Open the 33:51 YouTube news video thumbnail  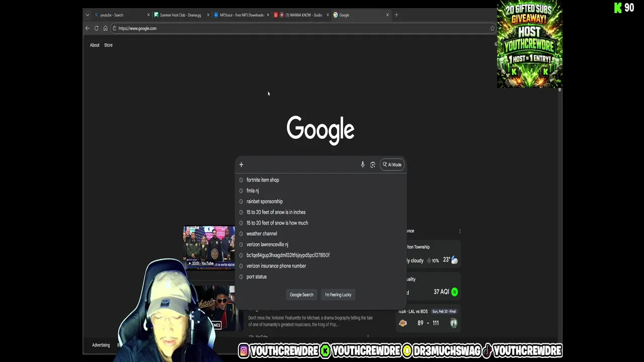[209, 247]
